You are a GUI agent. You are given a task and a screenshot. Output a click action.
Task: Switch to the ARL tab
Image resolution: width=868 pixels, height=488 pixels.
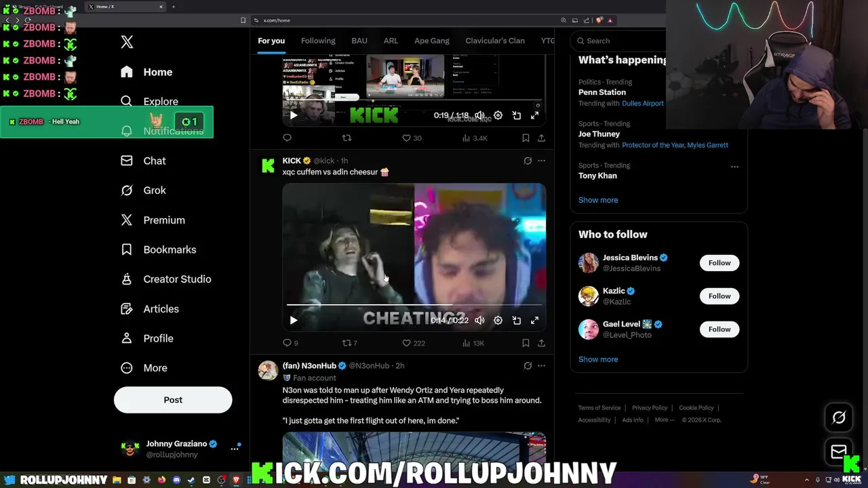391,41
